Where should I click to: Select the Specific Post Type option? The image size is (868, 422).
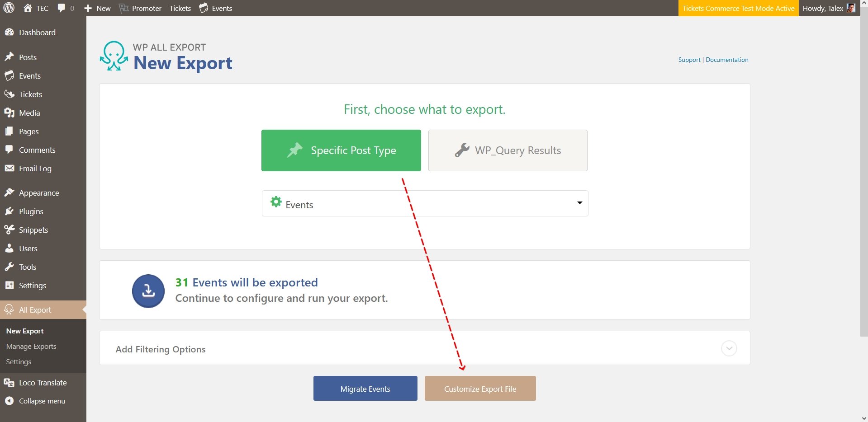pyautogui.click(x=341, y=150)
